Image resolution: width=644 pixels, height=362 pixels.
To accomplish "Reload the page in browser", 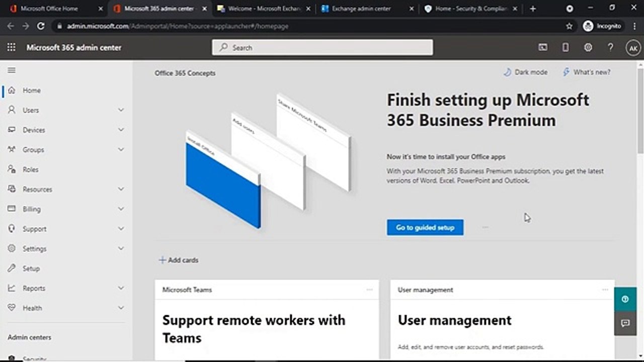I will coord(41,26).
